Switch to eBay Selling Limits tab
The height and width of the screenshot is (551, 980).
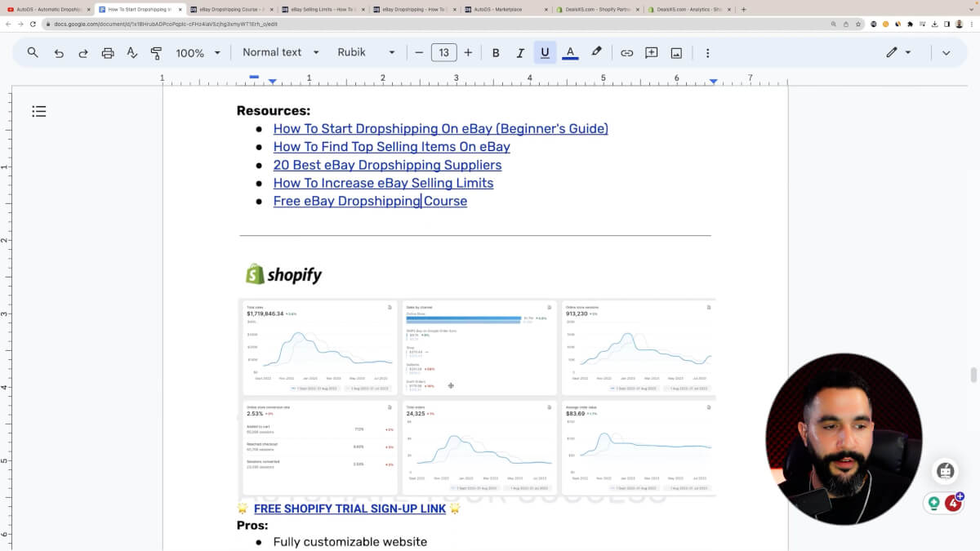[x=323, y=9]
